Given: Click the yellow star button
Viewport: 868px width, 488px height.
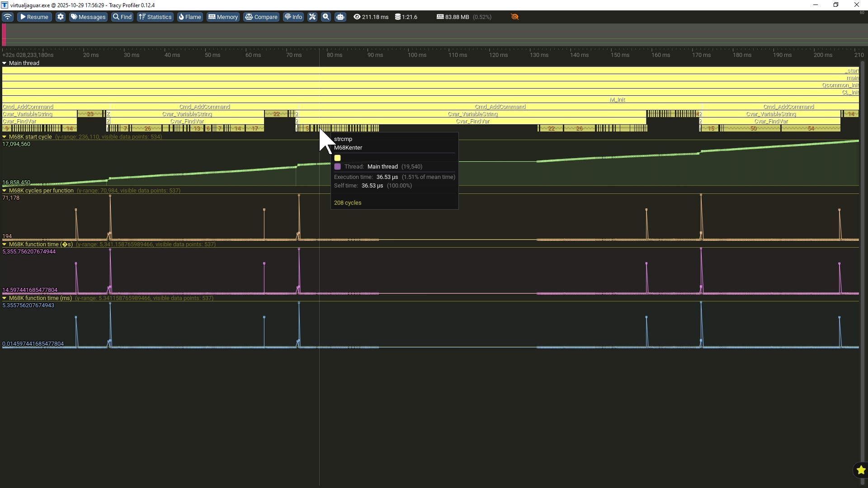Looking at the screenshot, I should click(x=861, y=470).
